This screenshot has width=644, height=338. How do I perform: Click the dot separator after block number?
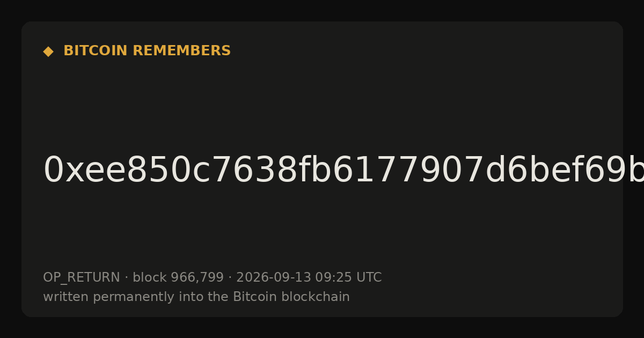pyautogui.click(x=230, y=278)
